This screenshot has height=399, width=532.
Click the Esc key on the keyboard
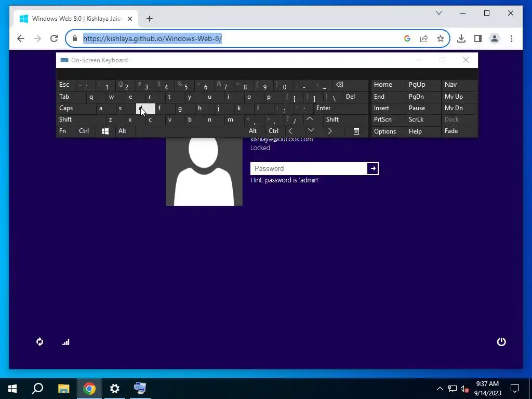point(66,85)
